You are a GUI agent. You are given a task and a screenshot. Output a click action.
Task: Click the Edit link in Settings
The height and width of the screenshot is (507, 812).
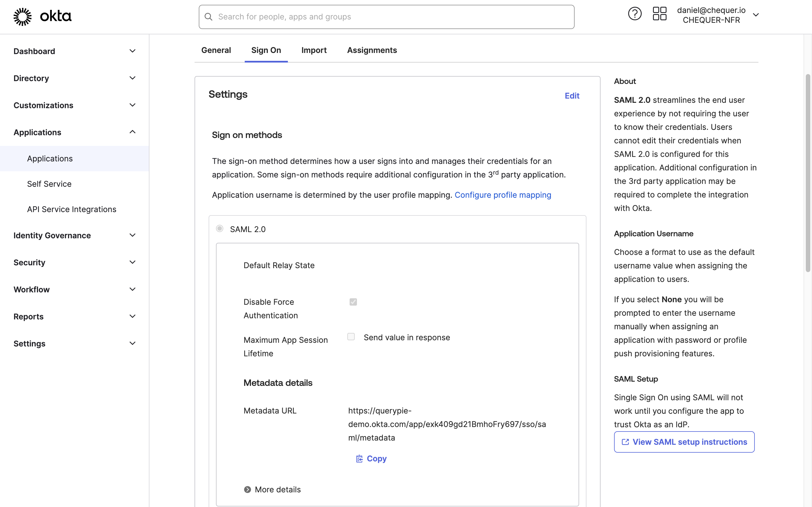click(572, 95)
